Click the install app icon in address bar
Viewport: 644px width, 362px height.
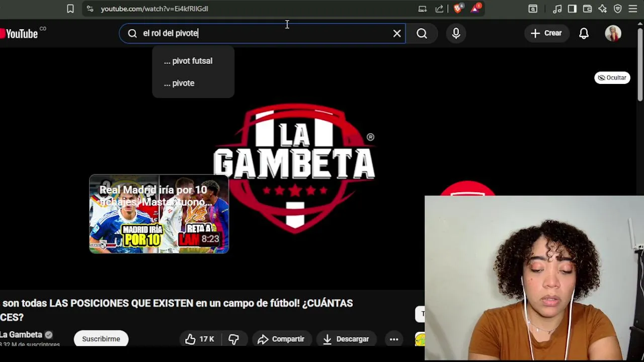[423, 9]
